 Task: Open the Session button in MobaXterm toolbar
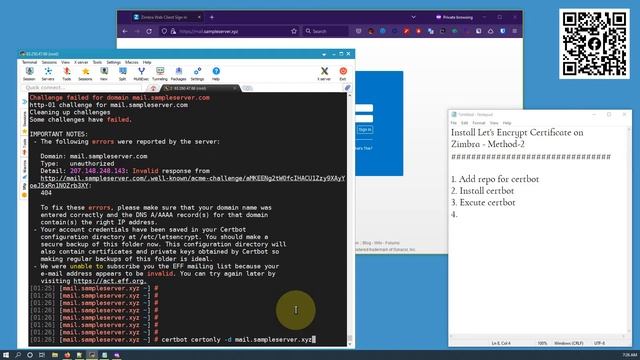[x=29, y=73]
